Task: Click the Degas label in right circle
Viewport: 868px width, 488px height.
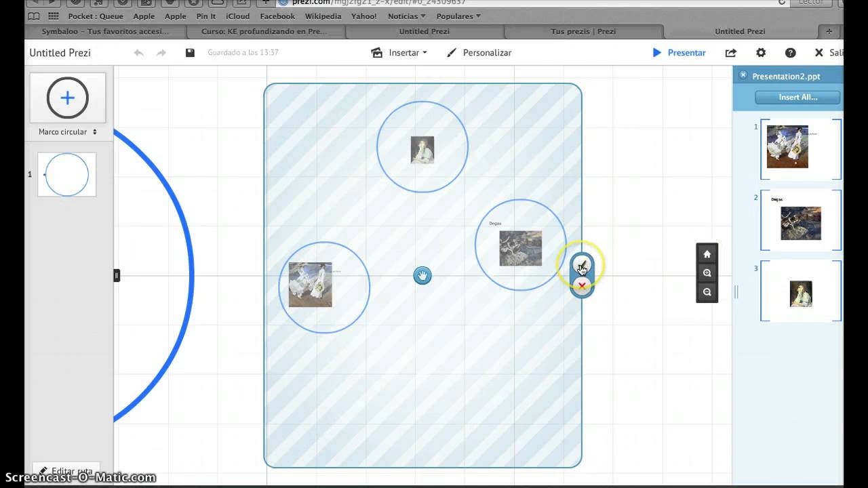Action: (x=495, y=223)
